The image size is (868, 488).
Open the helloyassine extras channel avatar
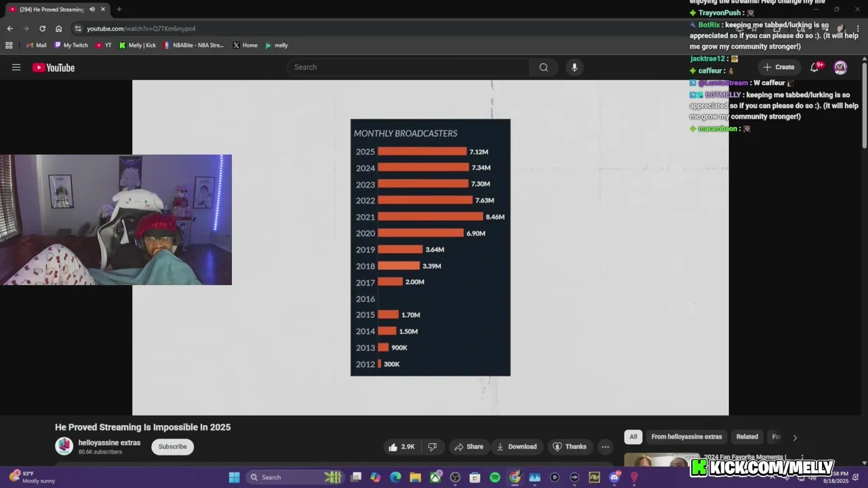(x=64, y=446)
